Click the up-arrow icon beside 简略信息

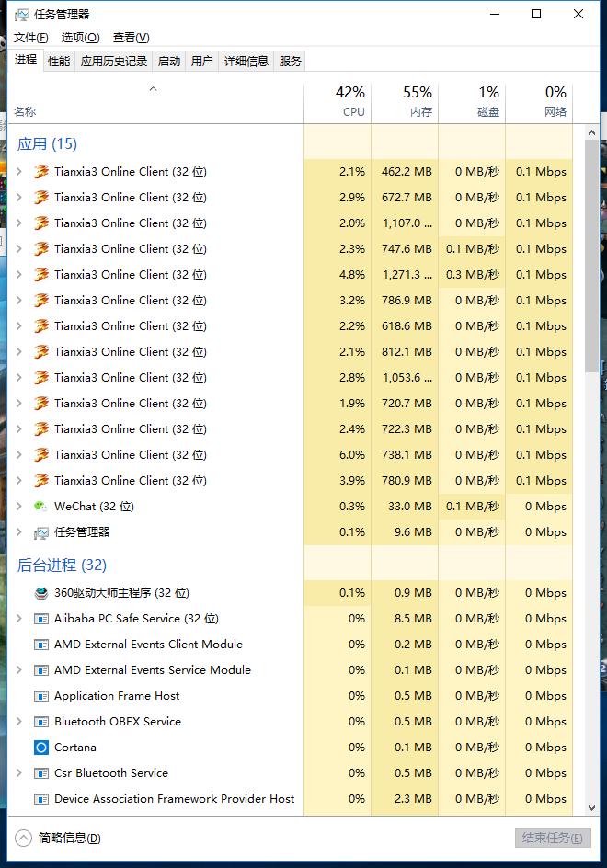tap(23, 838)
